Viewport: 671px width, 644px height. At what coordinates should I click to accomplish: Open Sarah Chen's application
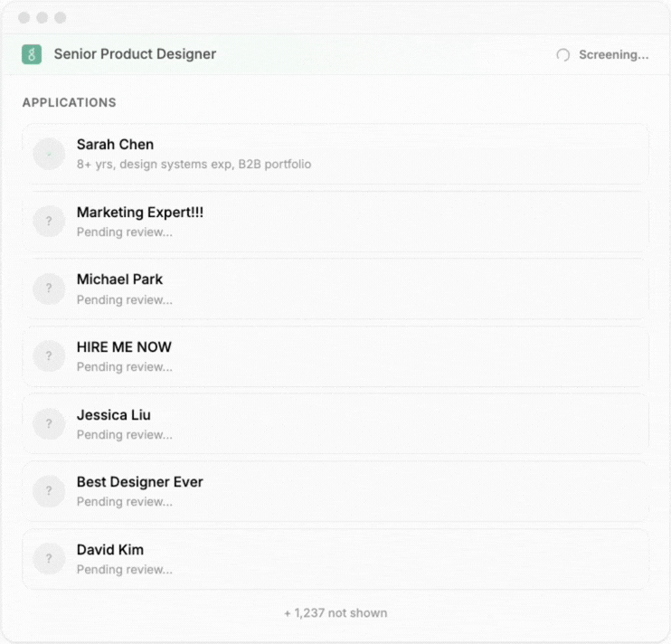point(115,145)
